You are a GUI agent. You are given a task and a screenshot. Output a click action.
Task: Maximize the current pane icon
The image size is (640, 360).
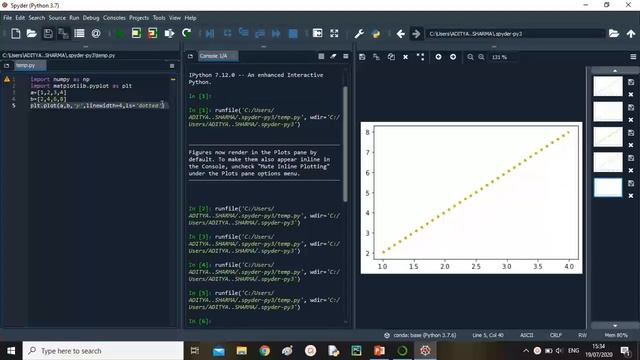[x=317, y=33]
